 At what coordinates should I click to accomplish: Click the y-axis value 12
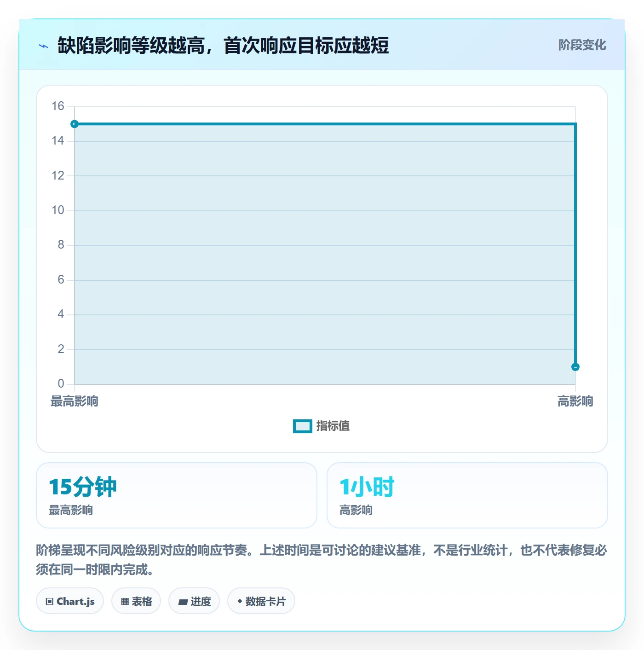click(58, 176)
